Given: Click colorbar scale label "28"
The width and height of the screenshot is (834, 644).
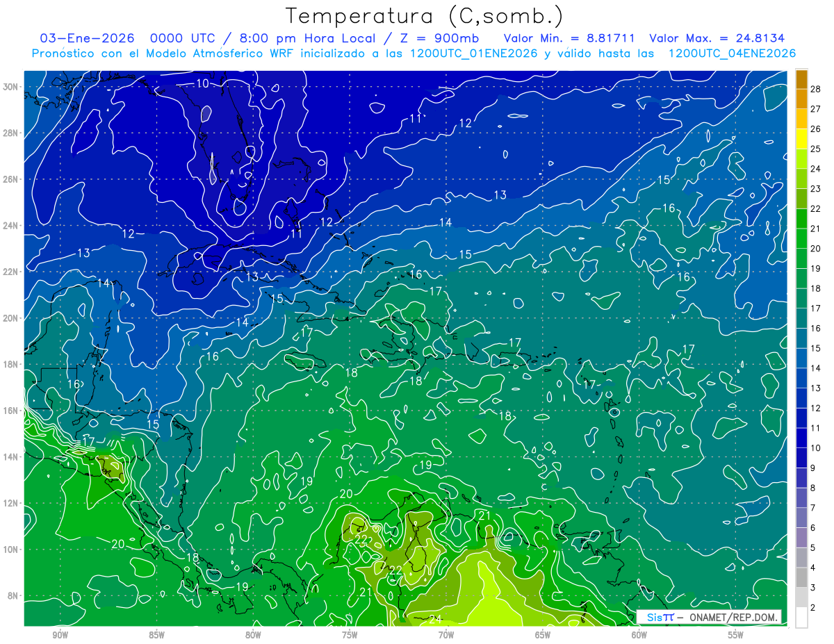Looking at the screenshot, I should (817, 89).
